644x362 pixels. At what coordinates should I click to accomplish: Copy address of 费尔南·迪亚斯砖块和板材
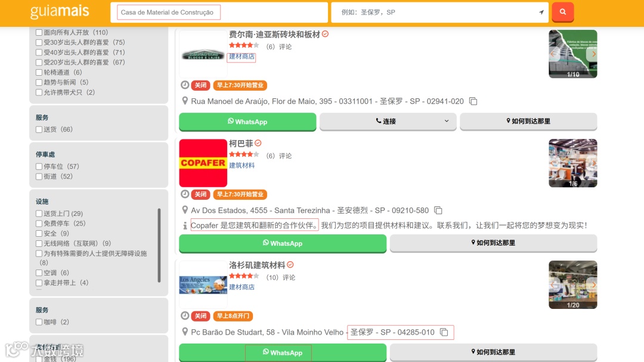[473, 101]
